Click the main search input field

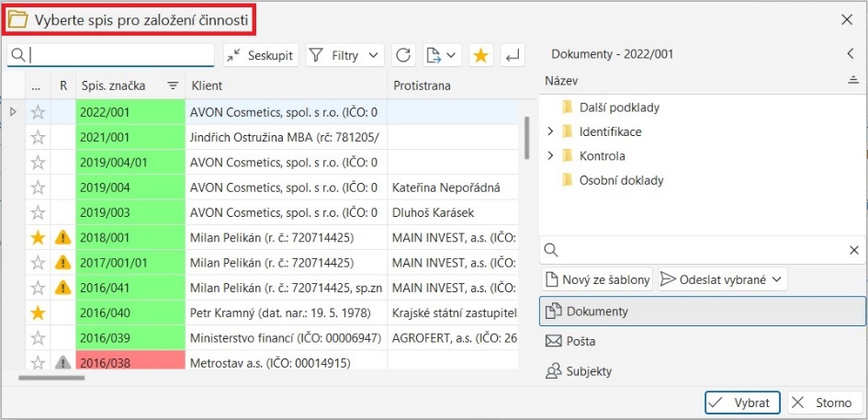[x=119, y=55]
